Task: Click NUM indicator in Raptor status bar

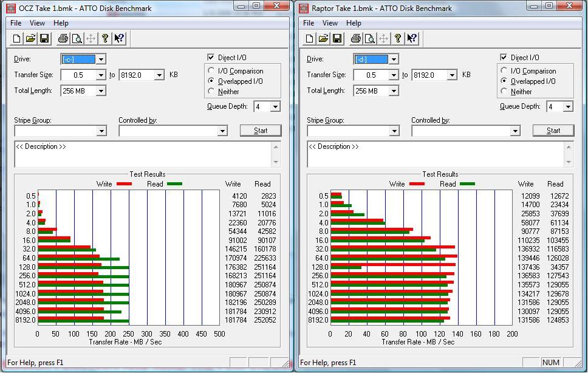Action: click(550, 363)
